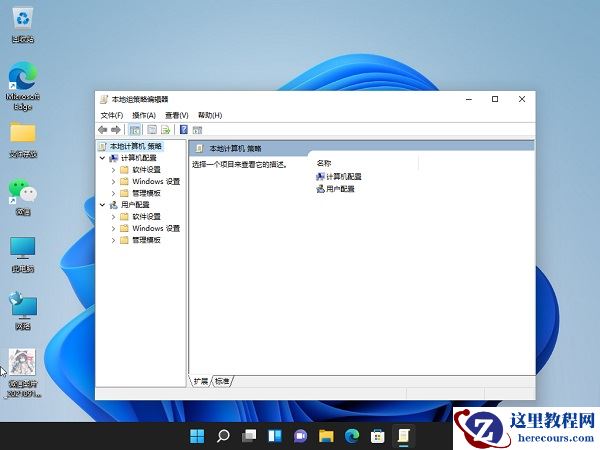
Task: Click the Export list toolbar icon
Action: tap(165, 130)
